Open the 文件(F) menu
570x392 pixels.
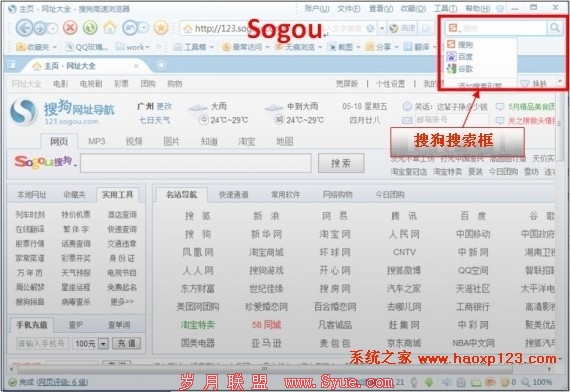pyautogui.click(x=349, y=8)
